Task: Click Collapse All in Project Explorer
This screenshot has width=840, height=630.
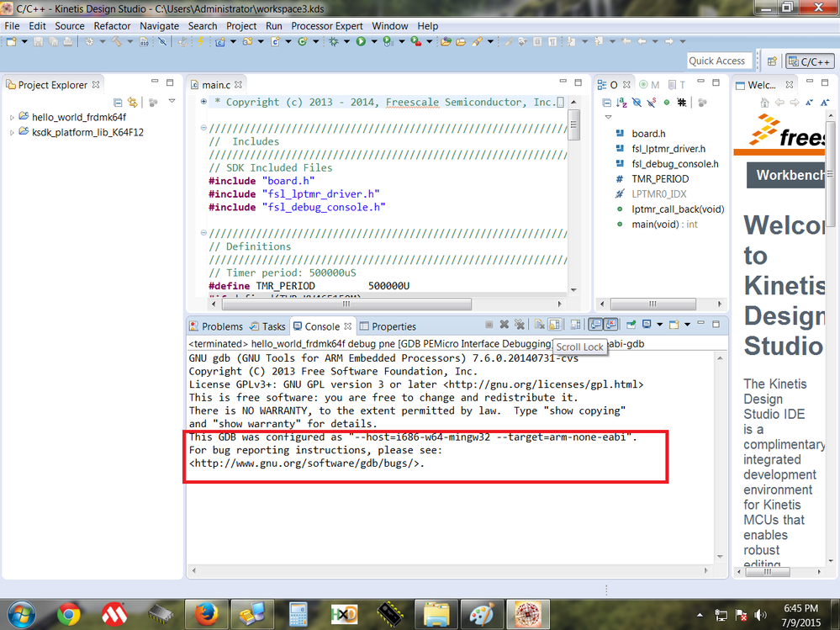Action: coord(118,102)
